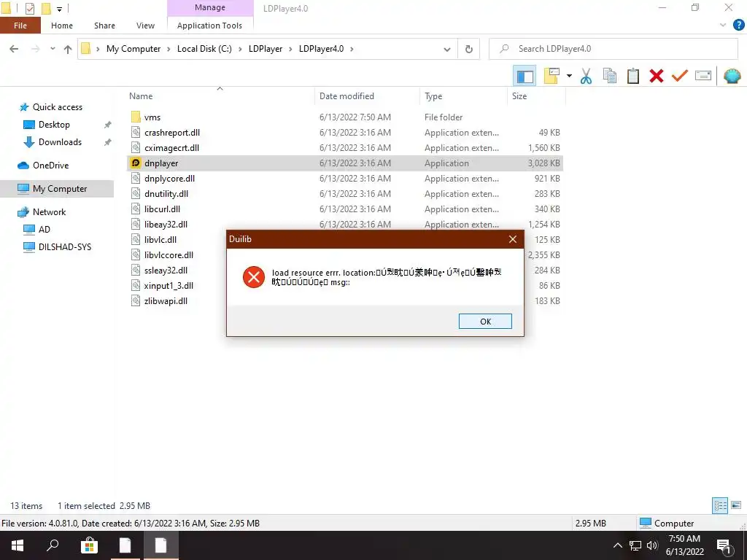The image size is (747, 560).
Task: Open the View ribbon tab
Action: click(x=145, y=26)
